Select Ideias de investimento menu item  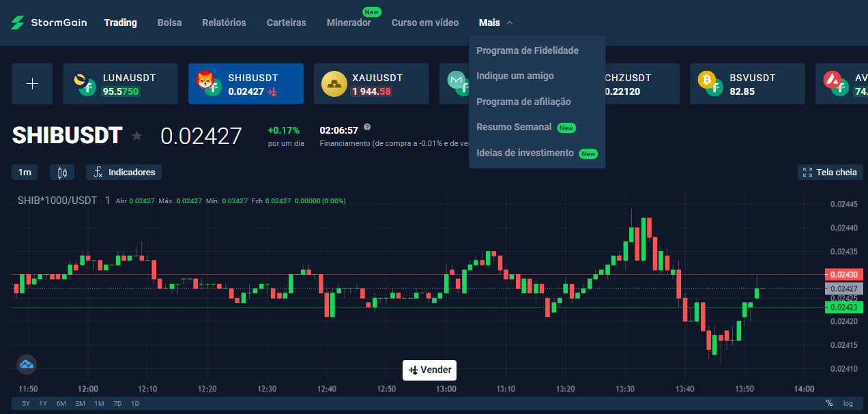[537, 153]
